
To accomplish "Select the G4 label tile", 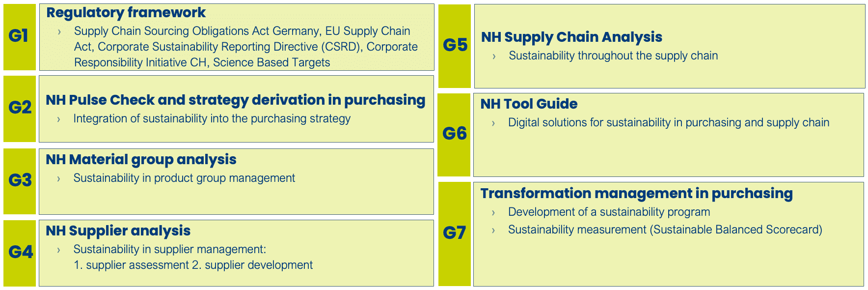I will 20,252.
